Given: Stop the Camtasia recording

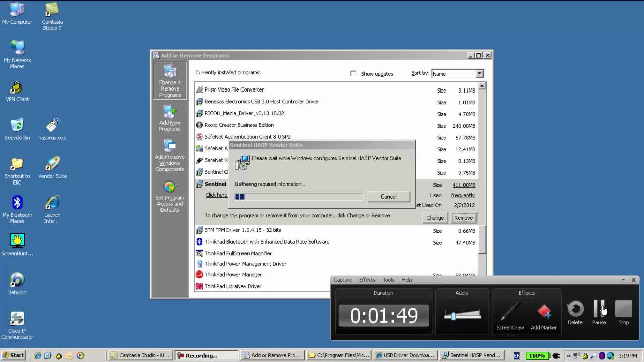Looking at the screenshot, I should (623, 313).
